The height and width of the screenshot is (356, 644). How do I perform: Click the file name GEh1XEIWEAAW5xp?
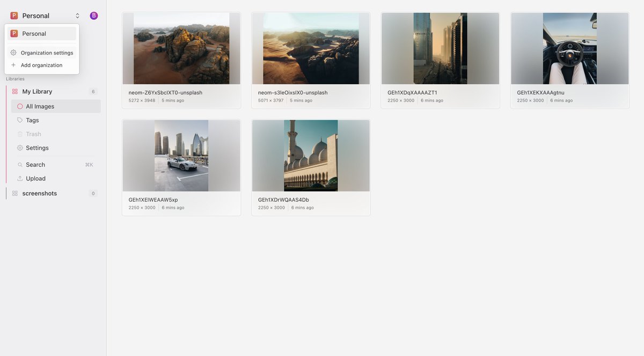(x=153, y=200)
